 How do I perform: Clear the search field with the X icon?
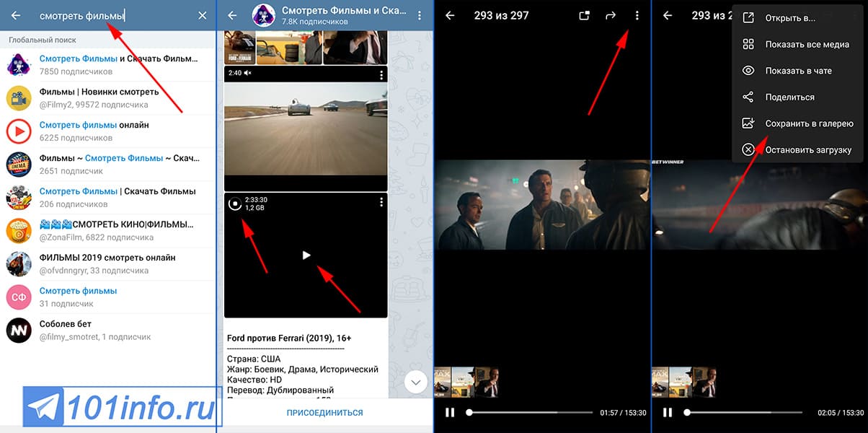pos(202,15)
